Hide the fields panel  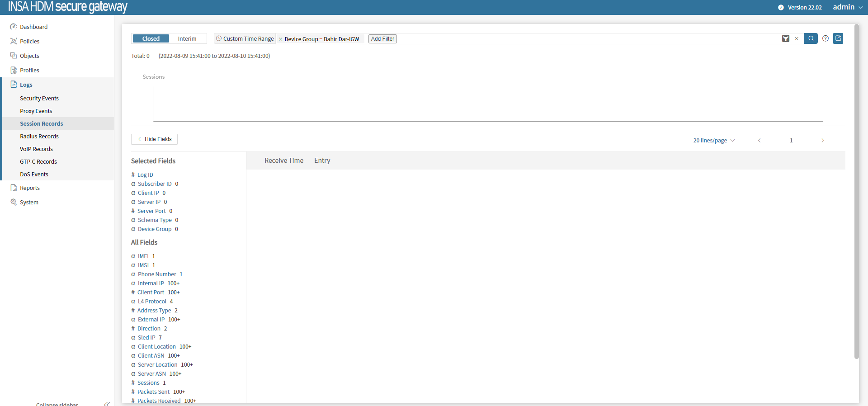[x=154, y=139]
